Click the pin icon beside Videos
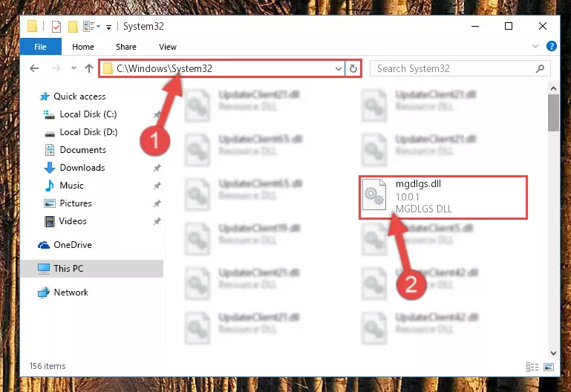Screen dimensions: 571x392 157,222
